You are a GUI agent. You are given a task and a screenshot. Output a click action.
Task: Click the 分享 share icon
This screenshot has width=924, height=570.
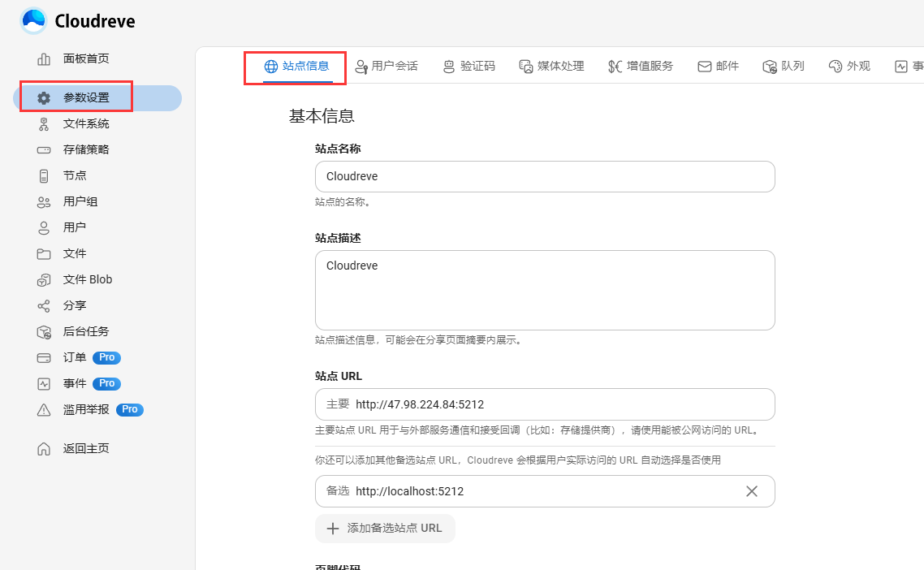[x=44, y=305]
